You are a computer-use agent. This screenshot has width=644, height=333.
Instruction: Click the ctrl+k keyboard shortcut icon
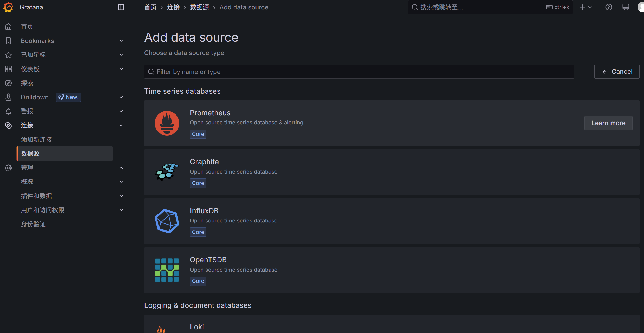pos(549,7)
